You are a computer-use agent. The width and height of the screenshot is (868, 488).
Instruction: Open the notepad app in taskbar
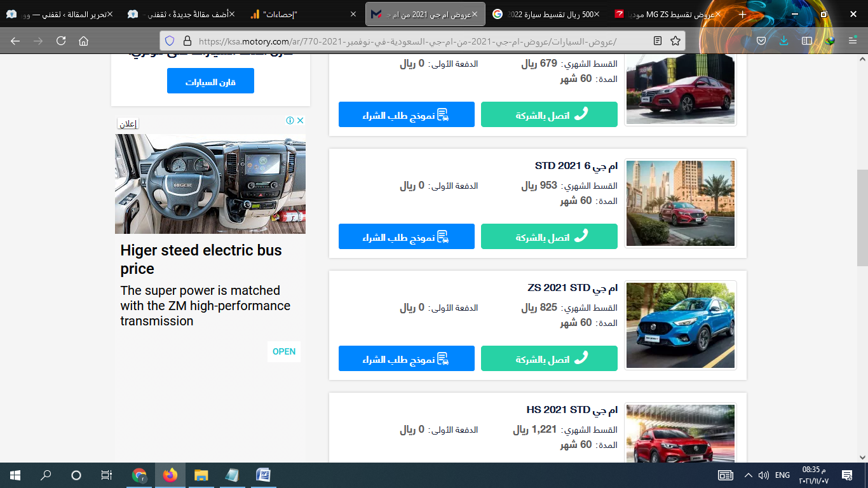(232, 475)
